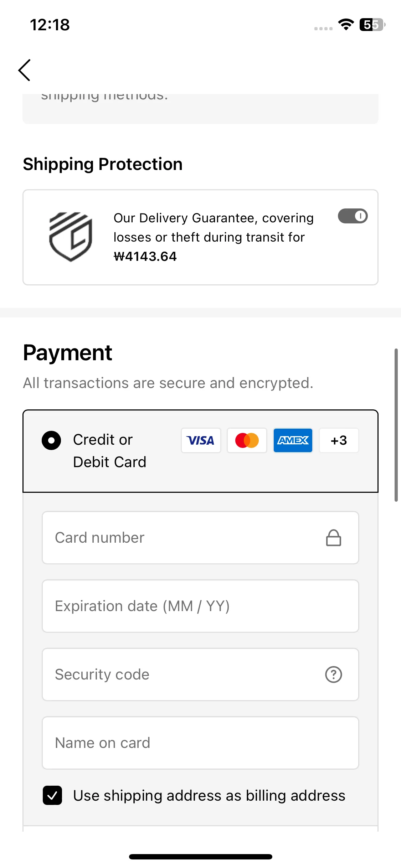Viewport: 401px width, 868px height.
Task: Open the security code help question mark
Action: 334,675
